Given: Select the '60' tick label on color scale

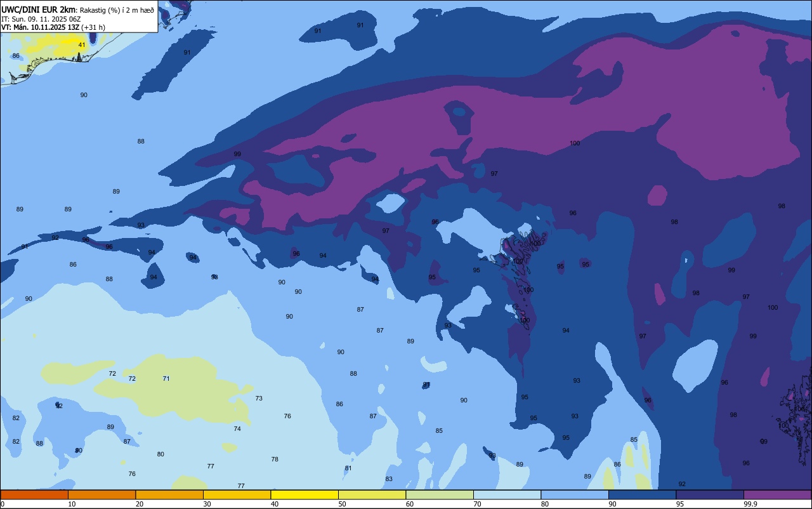Looking at the screenshot, I should click(x=409, y=504).
